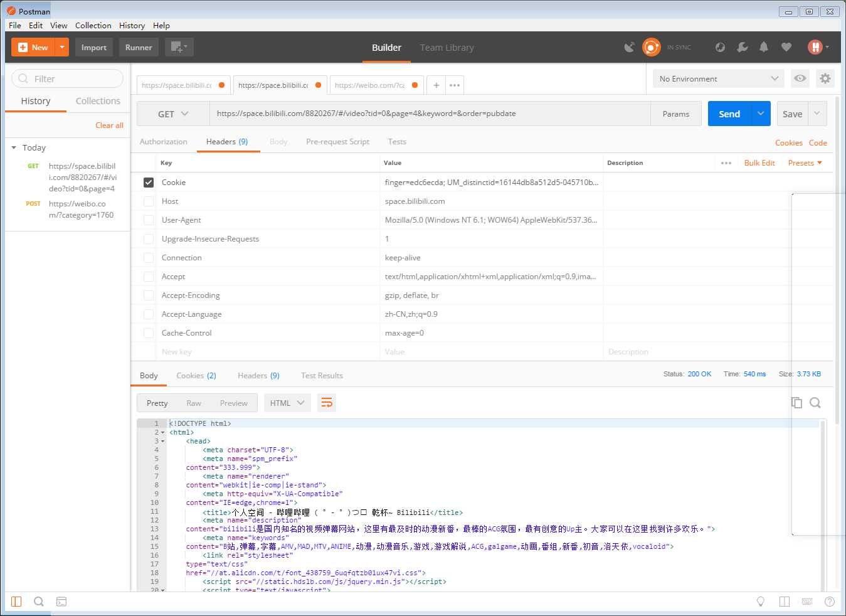The width and height of the screenshot is (846, 616).
Task: Toggle response line wrap icon
Action: coord(327,403)
